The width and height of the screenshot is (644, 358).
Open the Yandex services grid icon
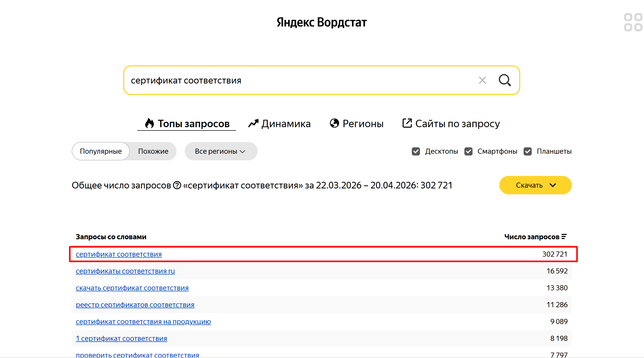pos(633,22)
